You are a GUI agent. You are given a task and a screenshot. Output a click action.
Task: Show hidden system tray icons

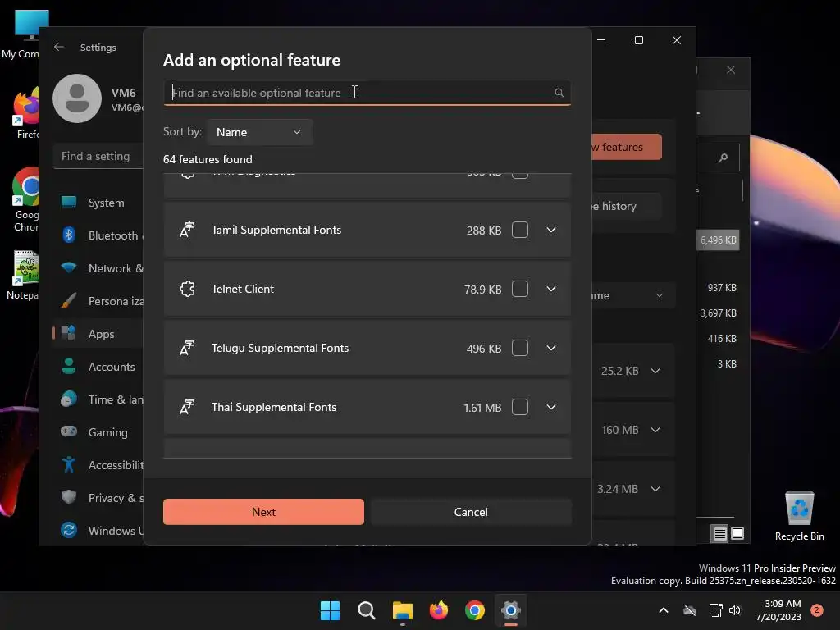pos(663,610)
